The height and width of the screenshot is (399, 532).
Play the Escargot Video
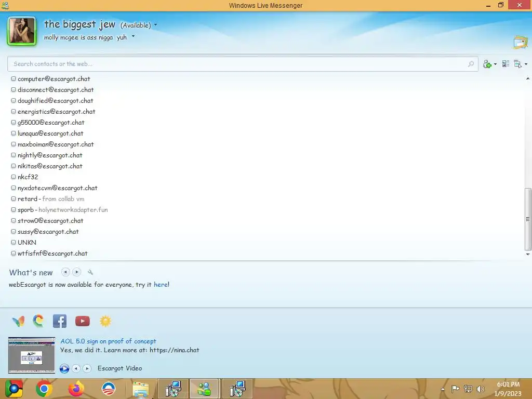click(x=64, y=368)
